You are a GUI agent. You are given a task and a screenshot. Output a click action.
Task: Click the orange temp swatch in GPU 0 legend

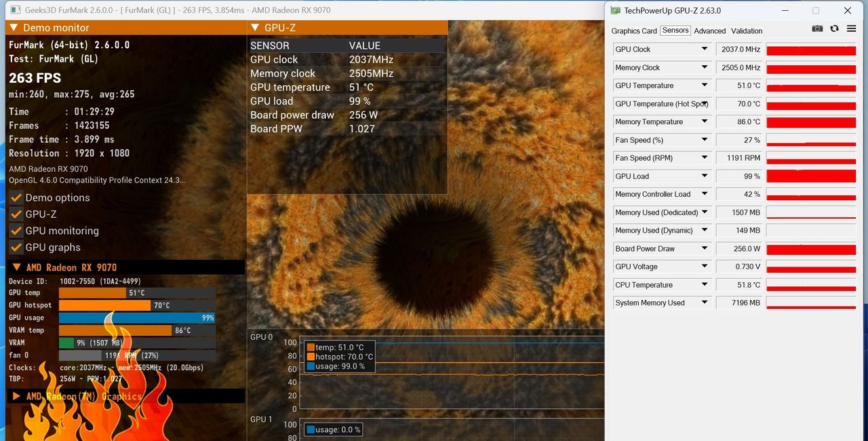(x=311, y=347)
